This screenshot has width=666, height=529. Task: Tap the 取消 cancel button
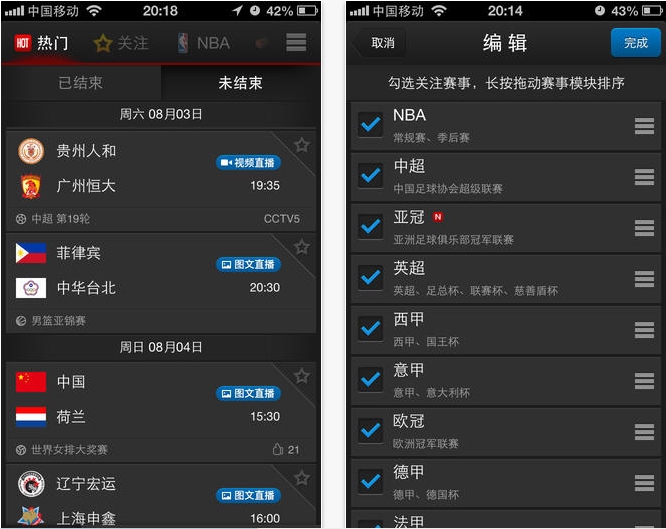pos(379,42)
